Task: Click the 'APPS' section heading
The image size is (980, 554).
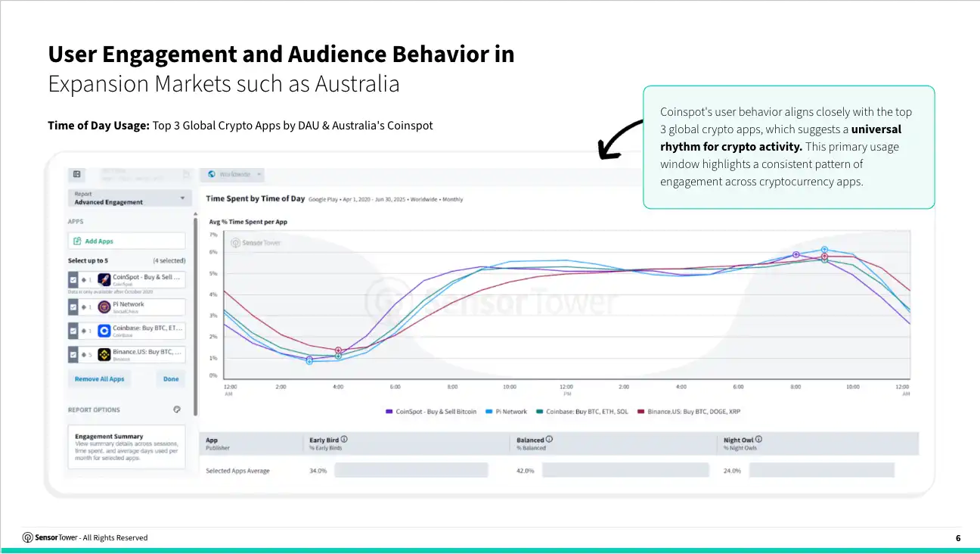Action: click(76, 222)
